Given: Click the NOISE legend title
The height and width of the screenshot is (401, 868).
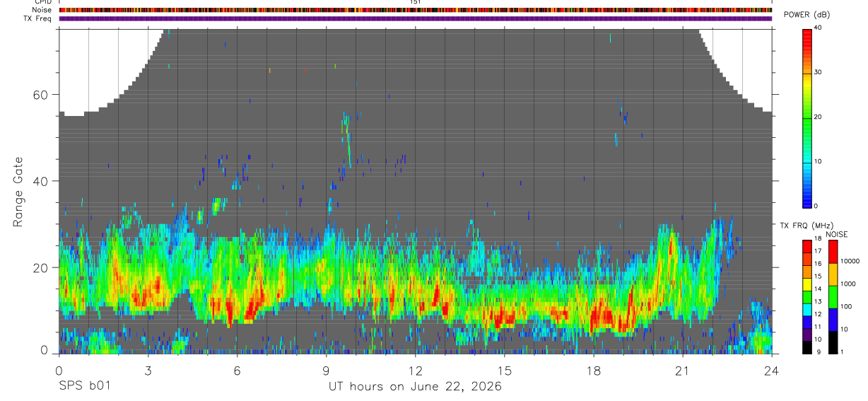Looking at the screenshot, I should pos(838,234).
